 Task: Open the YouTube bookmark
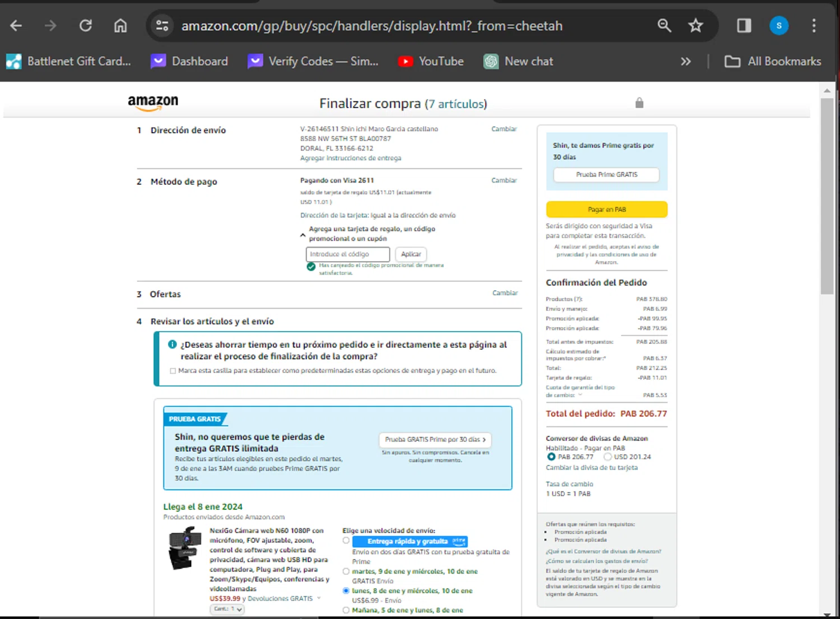pos(431,62)
